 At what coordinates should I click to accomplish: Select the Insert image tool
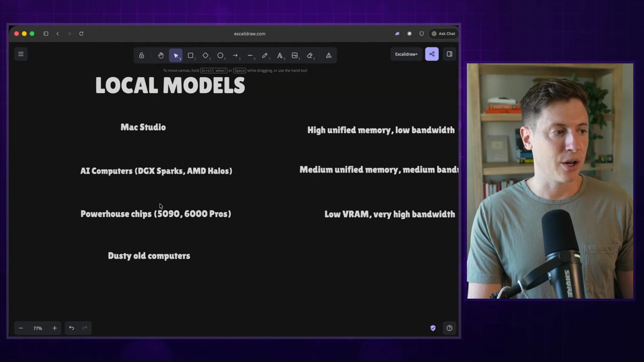[295, 55]
